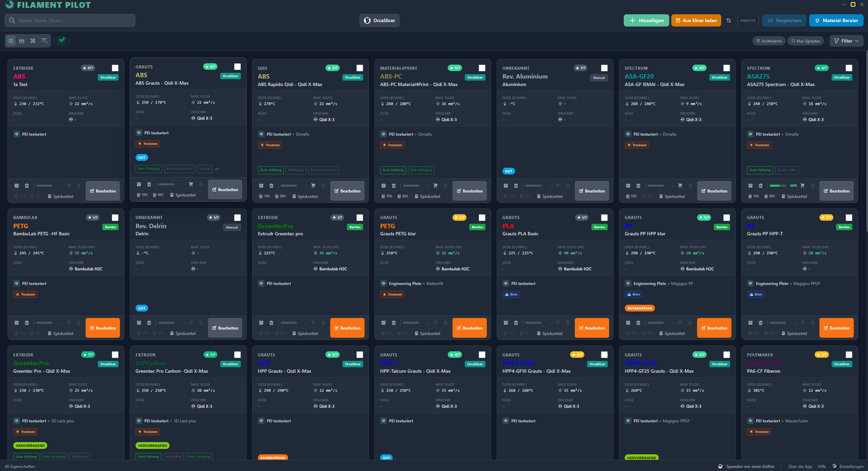Screen dimensions: 868x471
Task: Open the tools wrench view icon
Action: (x=33, y=41)
